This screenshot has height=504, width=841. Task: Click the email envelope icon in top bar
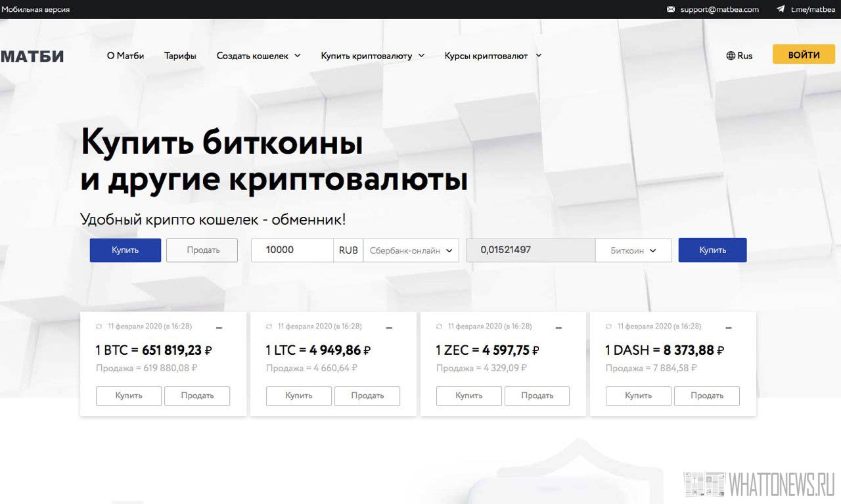(671, 9)
